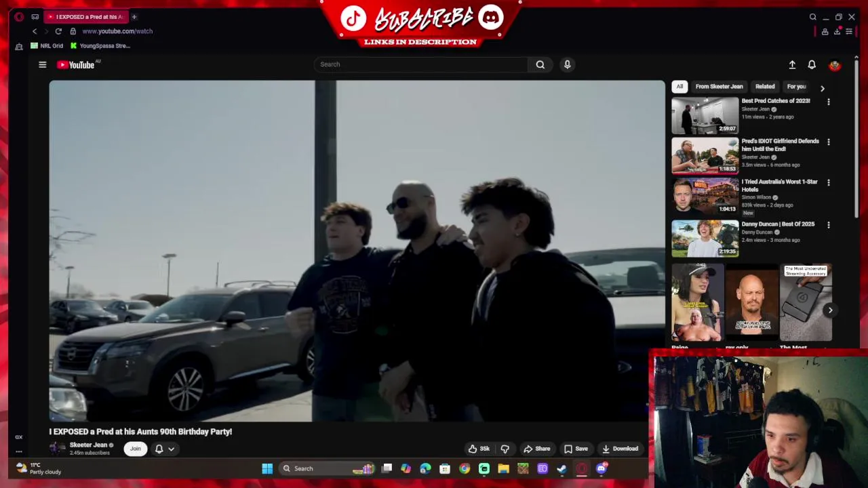Image resolution: width=868 pixels, height=488 pixels.
Task: Select the From Skeeter Jean chip
Action: (x=719, y=87)
